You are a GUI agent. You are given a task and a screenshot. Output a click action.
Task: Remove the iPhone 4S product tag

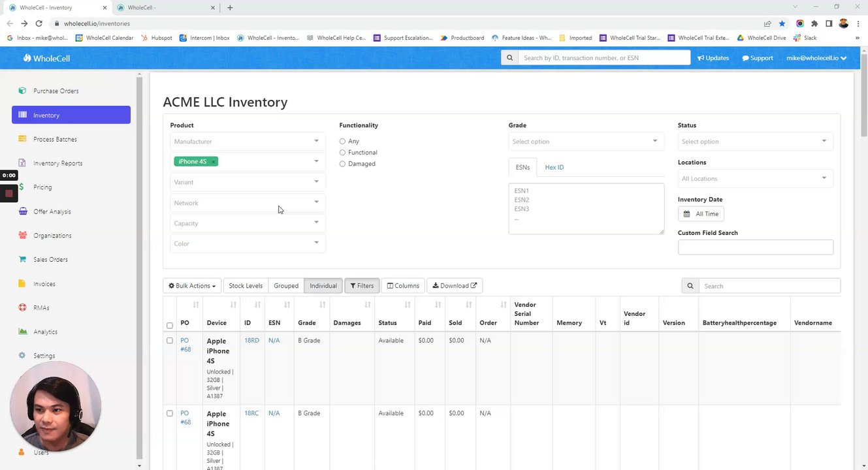213,161
